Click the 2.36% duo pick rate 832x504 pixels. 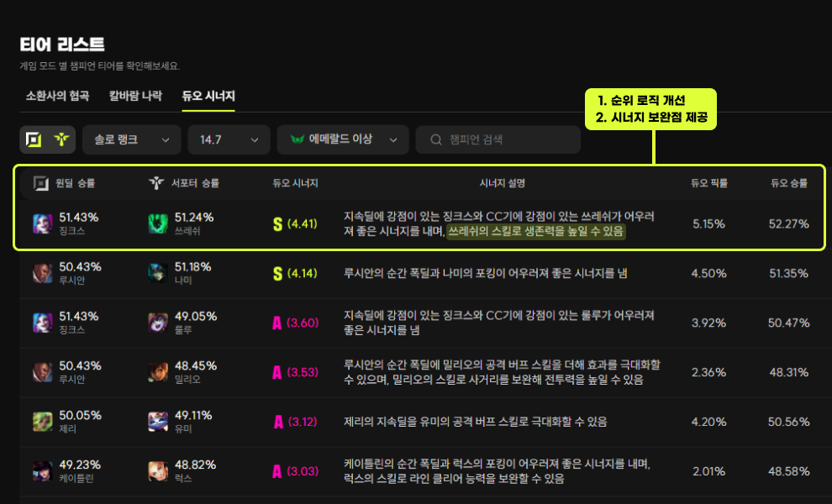pos(709,372)
